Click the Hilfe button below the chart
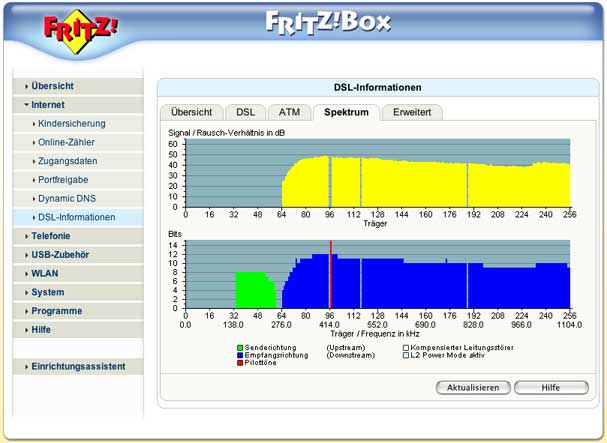This screenshot has height=443, width=607. (x=551, y=387)
